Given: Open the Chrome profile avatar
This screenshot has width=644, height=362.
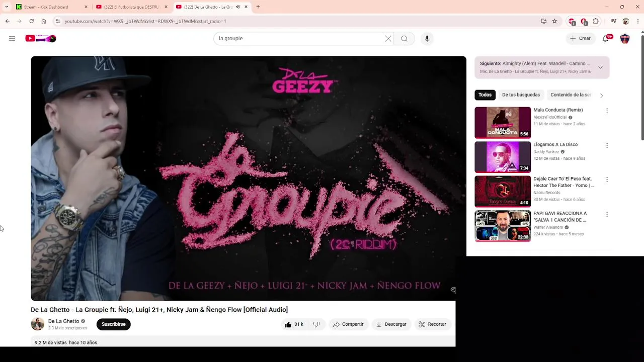Looking at the screenshot, I should point(626,21).
